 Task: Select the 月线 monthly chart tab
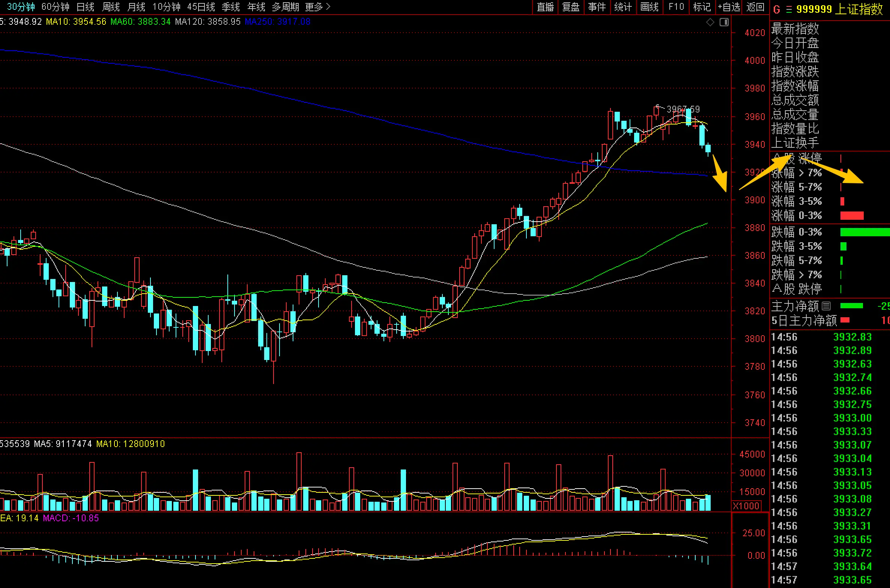[136, 7]
